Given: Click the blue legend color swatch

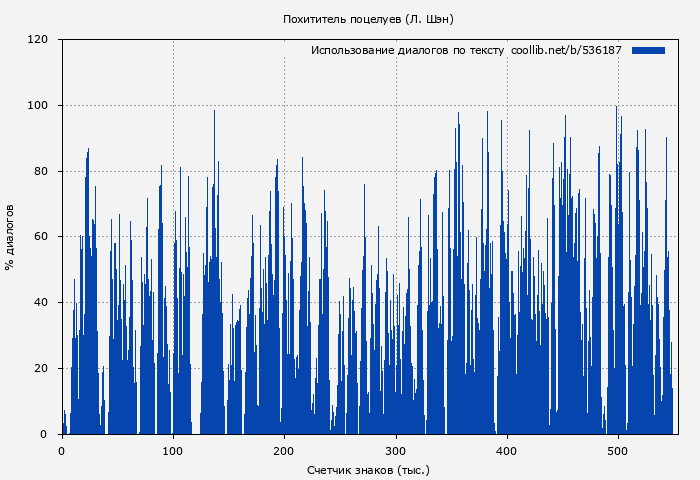Looking at the screenshot, I should click(x=648, y=50).
